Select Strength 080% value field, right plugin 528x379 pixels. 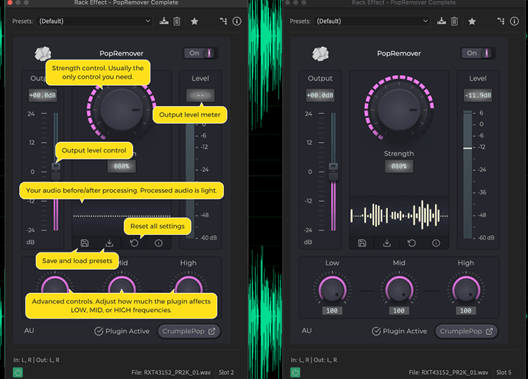(x=399, y=166)
